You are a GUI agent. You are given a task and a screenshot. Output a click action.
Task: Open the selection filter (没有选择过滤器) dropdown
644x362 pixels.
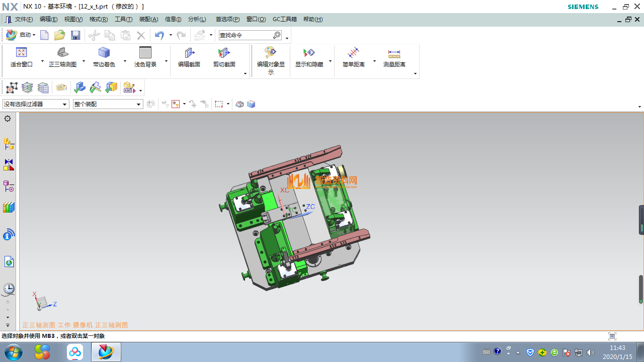[x=36, y=104]
